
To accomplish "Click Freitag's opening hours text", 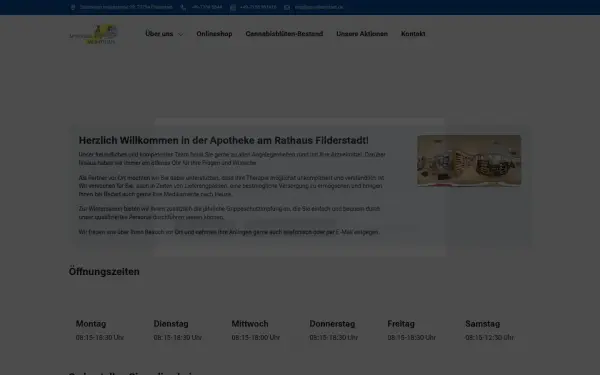I will 412,338.
